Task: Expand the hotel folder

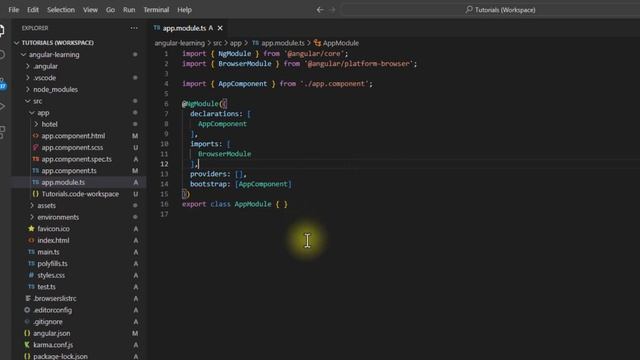Action: click(49, 124)
